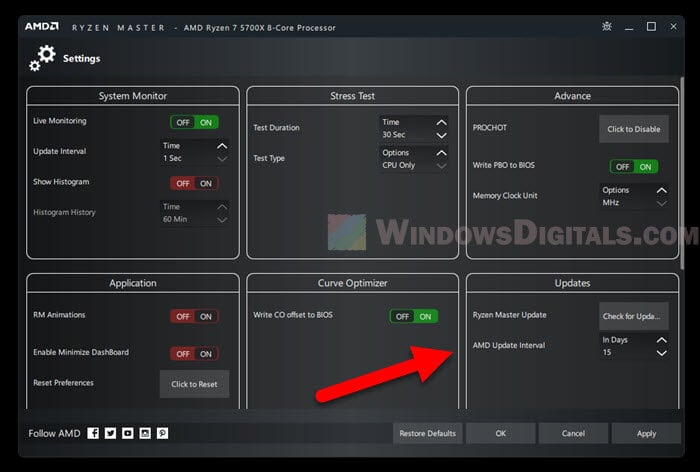Click the Ryzen Master Update label
The height and width of the screenshot is (473, 700).
[x=509, y=315]
